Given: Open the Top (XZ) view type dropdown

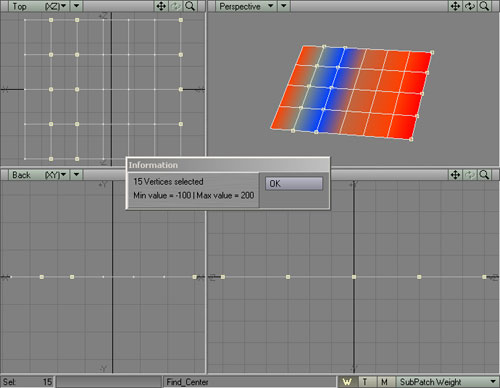Looking at the screenshot, I should click(39, 6).
